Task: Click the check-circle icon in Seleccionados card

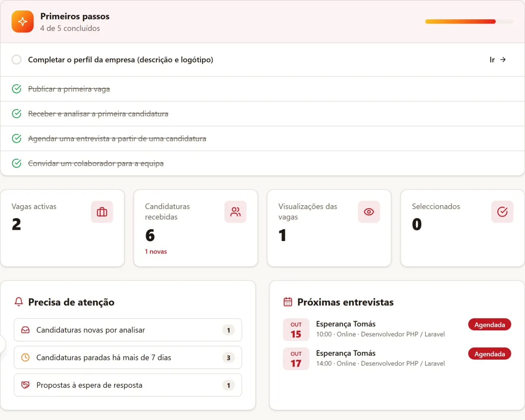Action: tap(502, 212)
